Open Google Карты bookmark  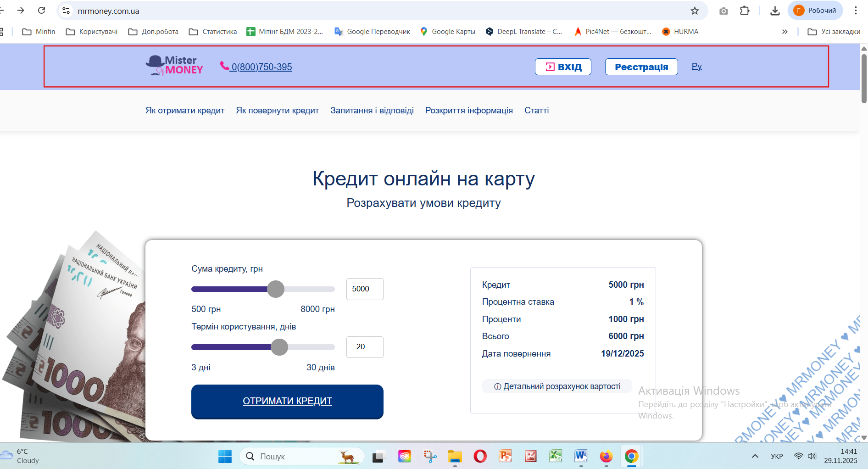point(448,32)
